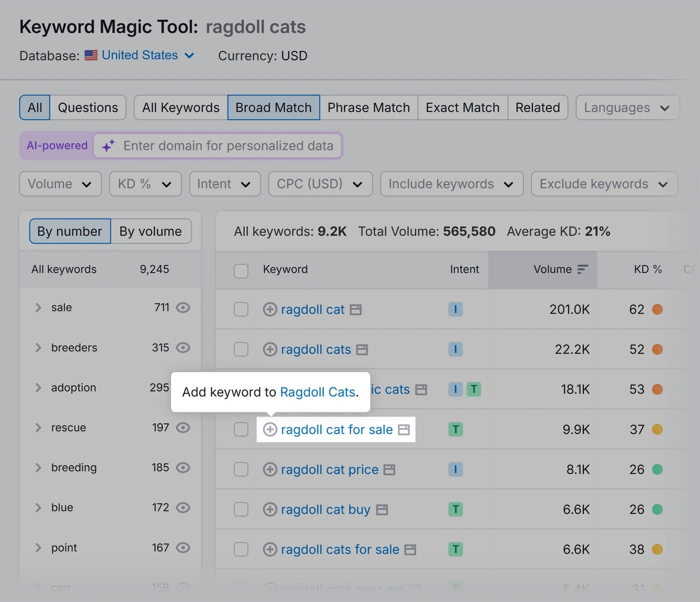
Task: Open the Exclude keywords dropdown
Action: [x=605, y=184]
